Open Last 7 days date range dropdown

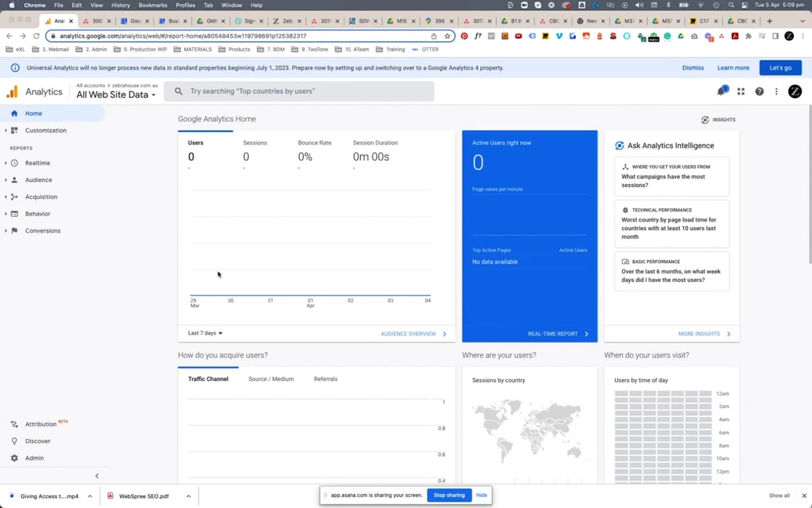point(205,333)
